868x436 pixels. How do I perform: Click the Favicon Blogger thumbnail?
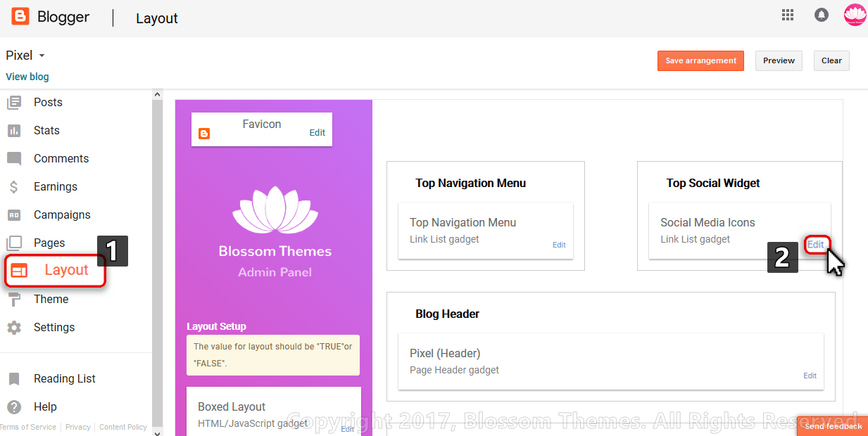pyautogui.click(x=204, y=134)
